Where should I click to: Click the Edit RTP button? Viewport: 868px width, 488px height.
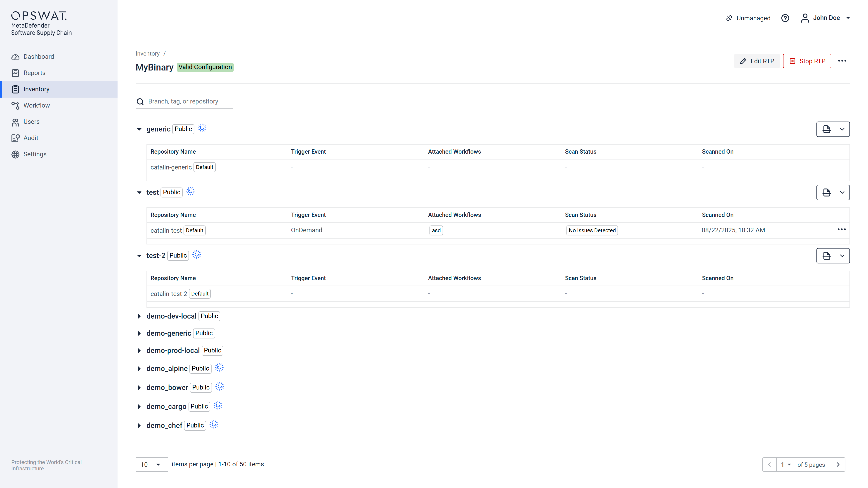click(x=757, y=61)
